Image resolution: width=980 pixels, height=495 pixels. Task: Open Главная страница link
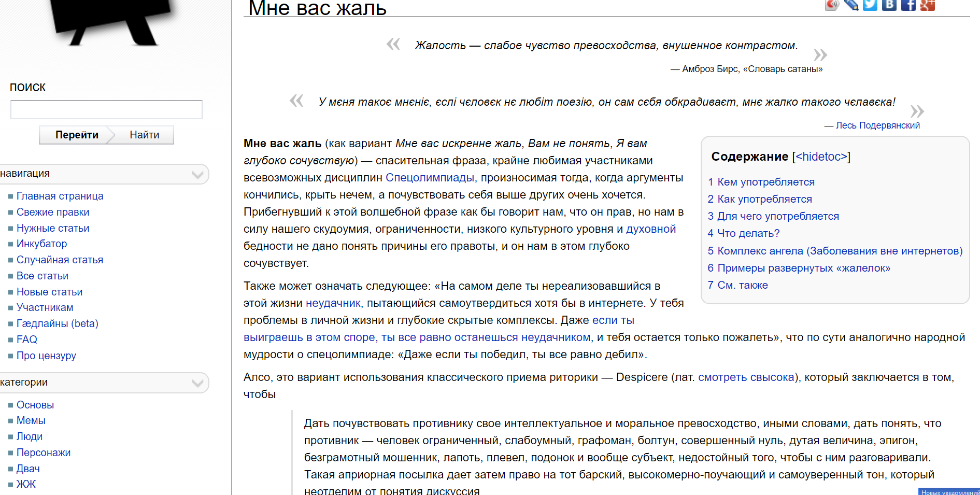tap(60, 196)
